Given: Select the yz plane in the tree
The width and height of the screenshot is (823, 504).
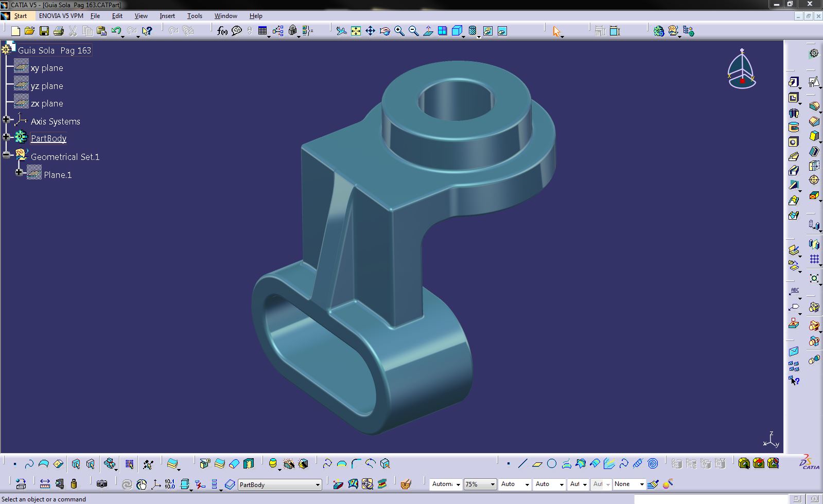Looking at the screenshot, I should tap(47, 86).
